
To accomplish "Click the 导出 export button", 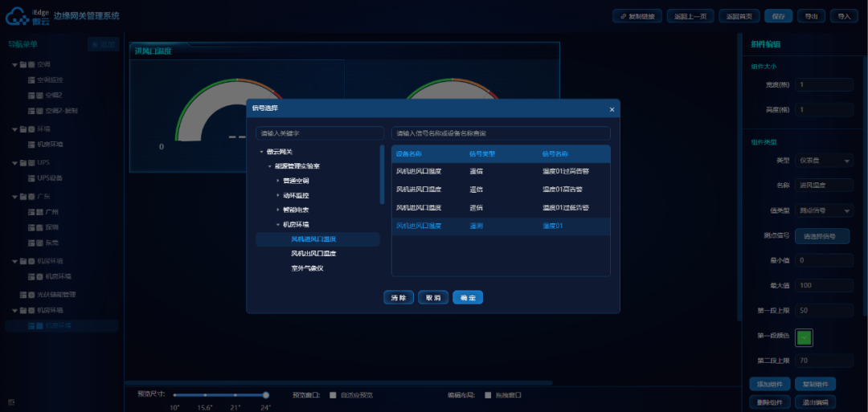I will (x=811, y=16).
